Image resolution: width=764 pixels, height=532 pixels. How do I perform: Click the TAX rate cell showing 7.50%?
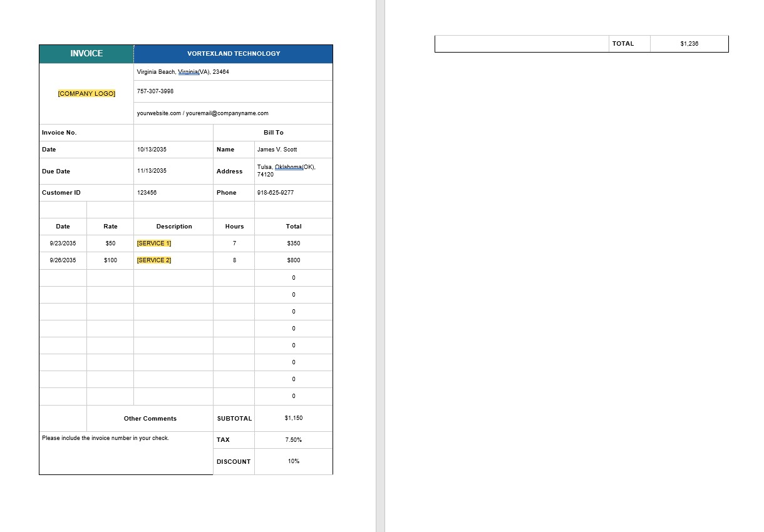[293, 440]
